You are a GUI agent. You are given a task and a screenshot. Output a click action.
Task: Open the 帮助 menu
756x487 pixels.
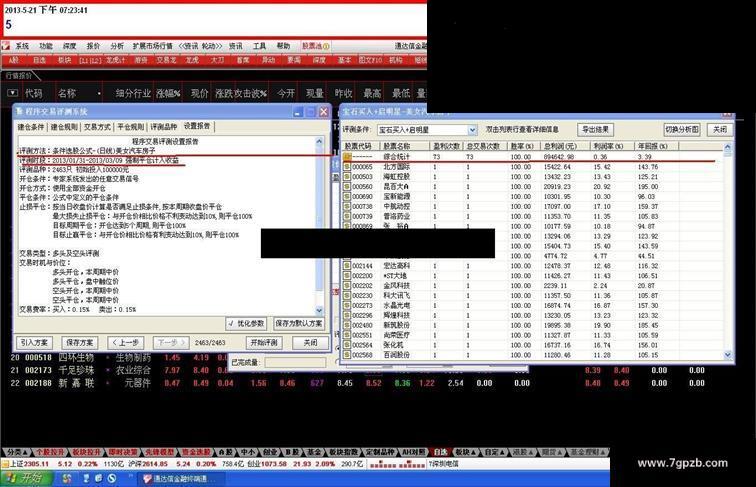(283, 46)
